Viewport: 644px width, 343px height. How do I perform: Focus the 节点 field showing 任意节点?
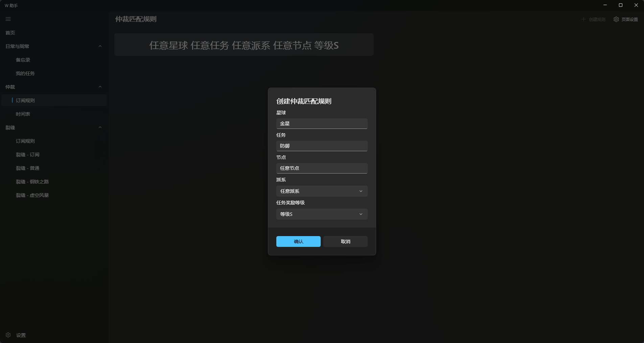[x=322, y=168]
